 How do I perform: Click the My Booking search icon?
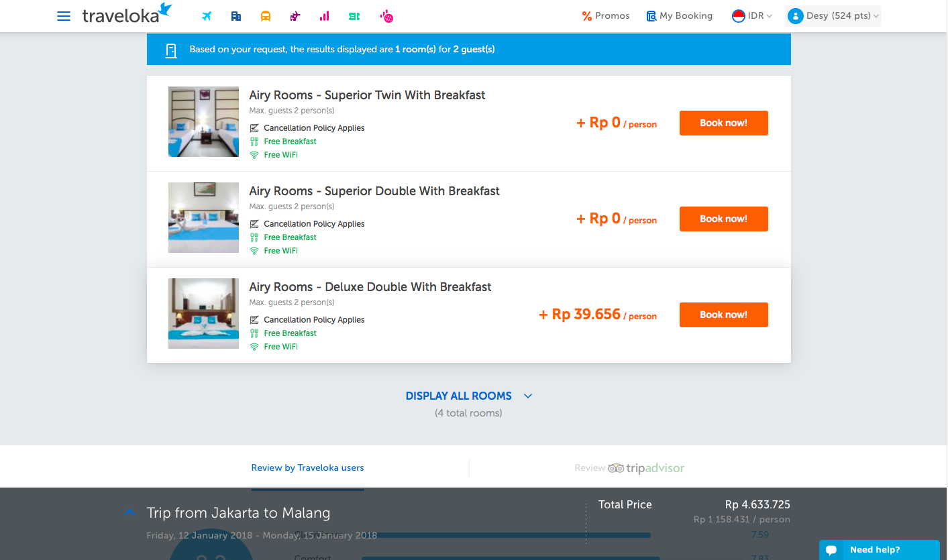651,16
